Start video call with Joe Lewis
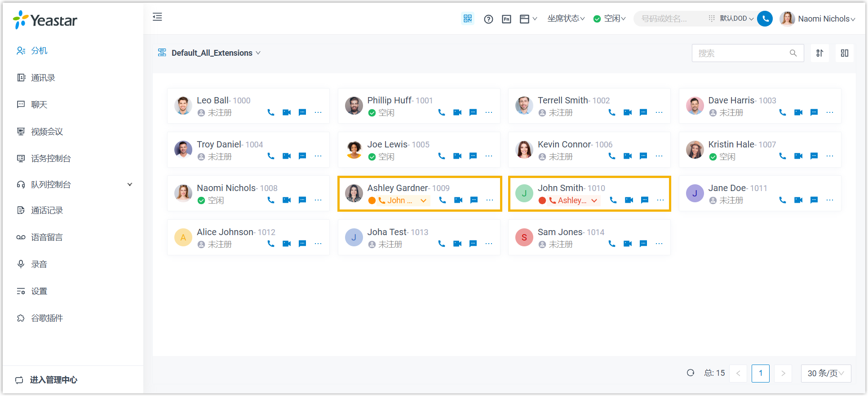Viewport: 868px width, 396px height. pyautogui.click(x=457, y=156)
